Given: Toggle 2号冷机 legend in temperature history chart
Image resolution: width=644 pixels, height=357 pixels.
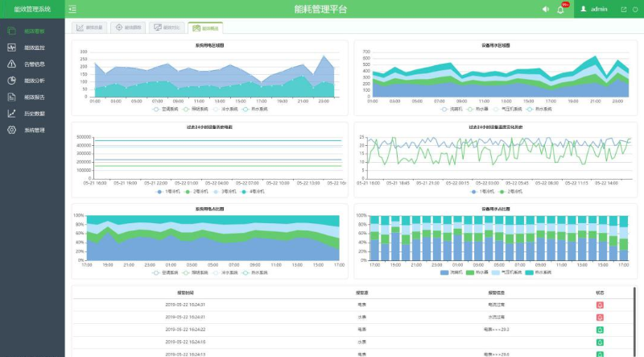Looking at the screenshot, I should click(x=511, y=192).
